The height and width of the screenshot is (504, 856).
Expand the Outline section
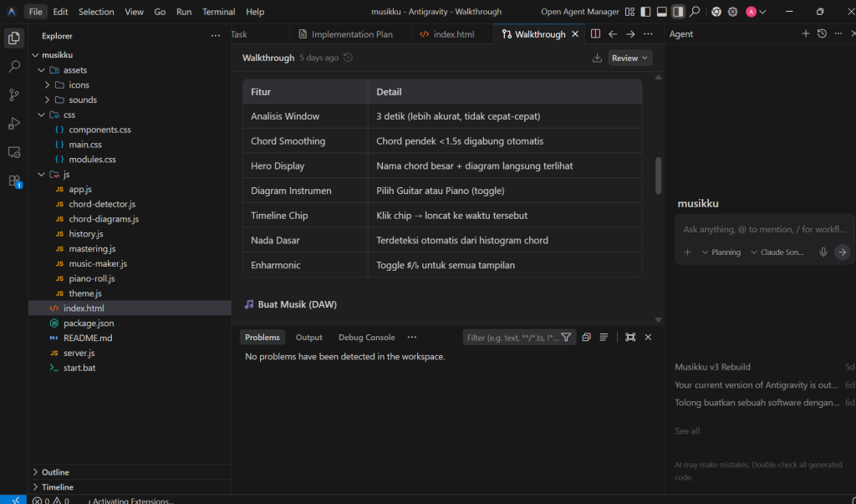[x=55, y=472]
